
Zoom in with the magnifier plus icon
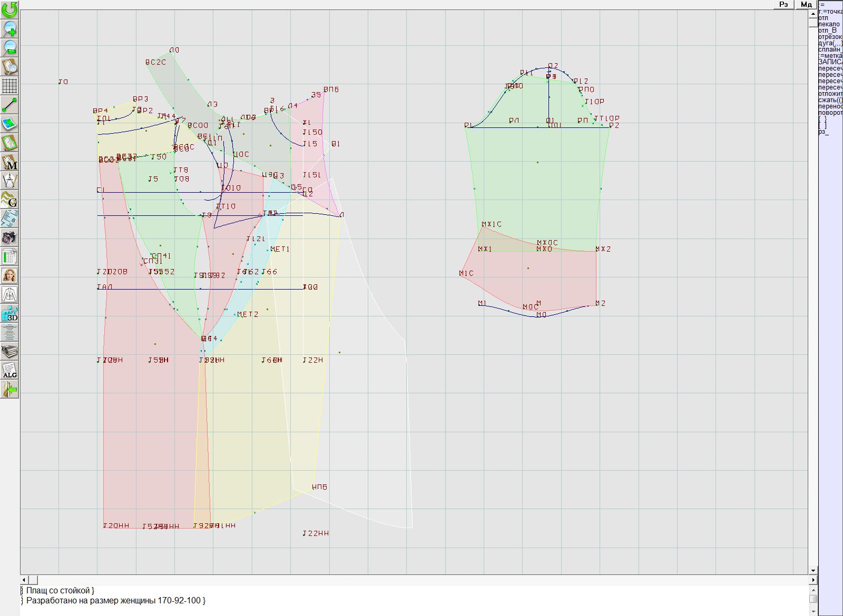[9, 28]
